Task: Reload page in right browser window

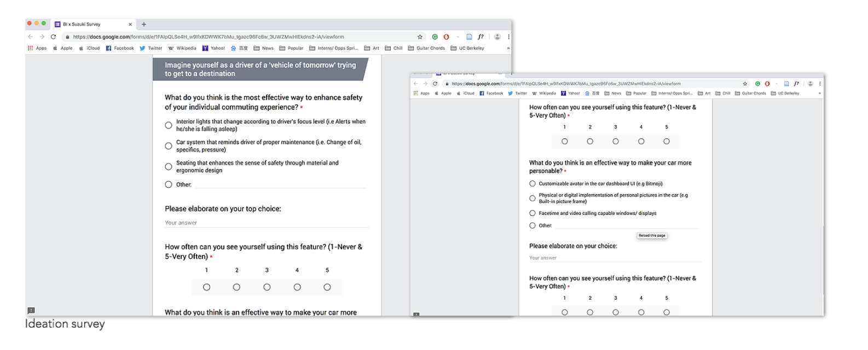Action: tap(435, 84)
